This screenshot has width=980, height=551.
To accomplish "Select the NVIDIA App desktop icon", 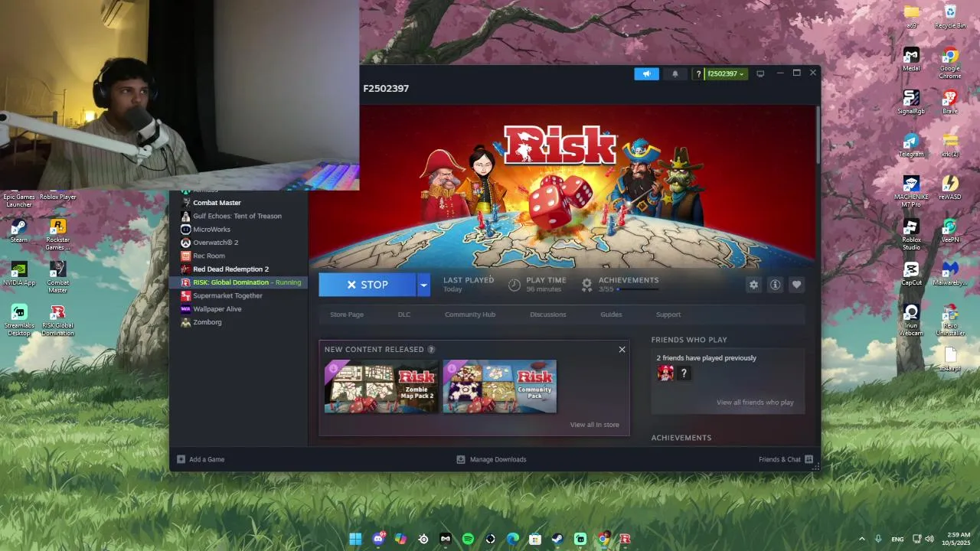I will (x=19, y=274).
